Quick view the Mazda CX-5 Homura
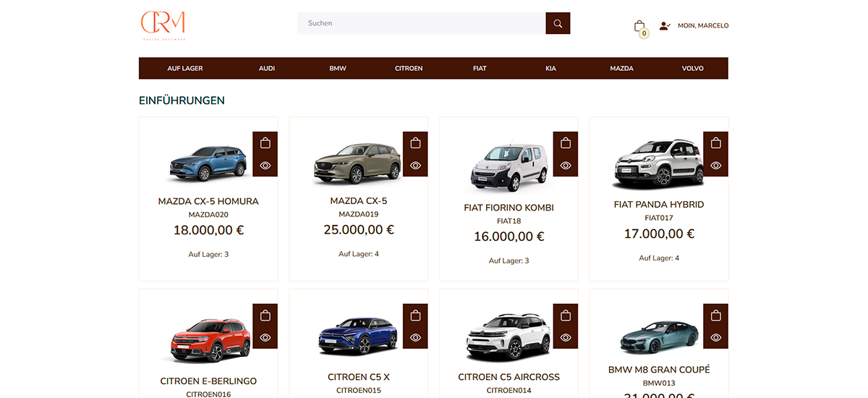Screen dimensions: 868x398 click(265, 166)
